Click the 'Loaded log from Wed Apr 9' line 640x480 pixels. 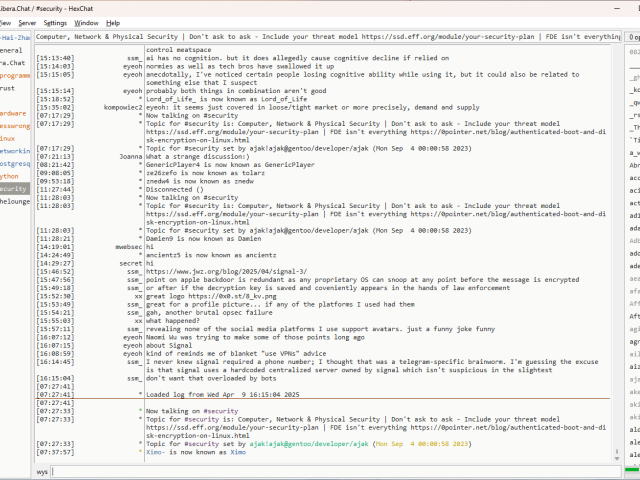click(222, 395)
